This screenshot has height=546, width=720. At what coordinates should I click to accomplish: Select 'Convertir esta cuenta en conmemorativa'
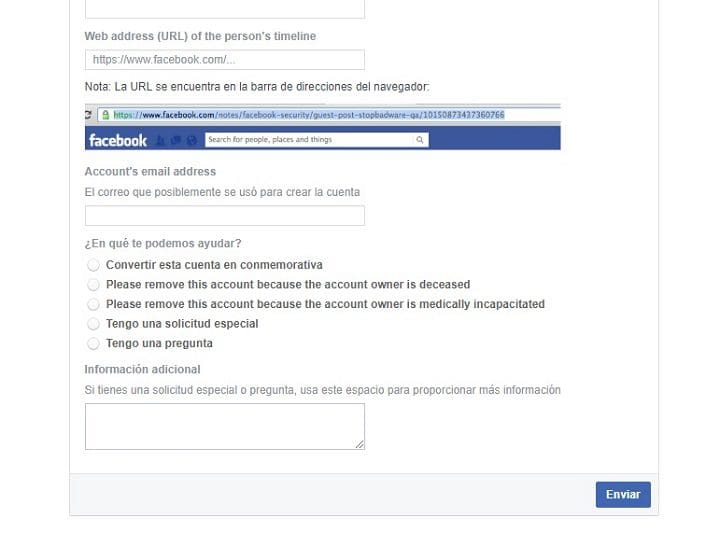(93, 265)
